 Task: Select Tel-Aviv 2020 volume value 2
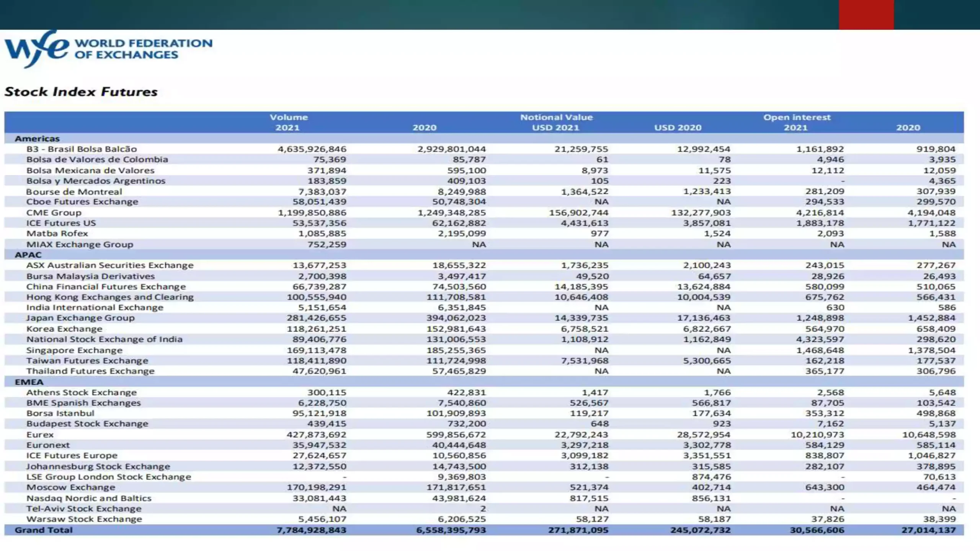(483, 509)
